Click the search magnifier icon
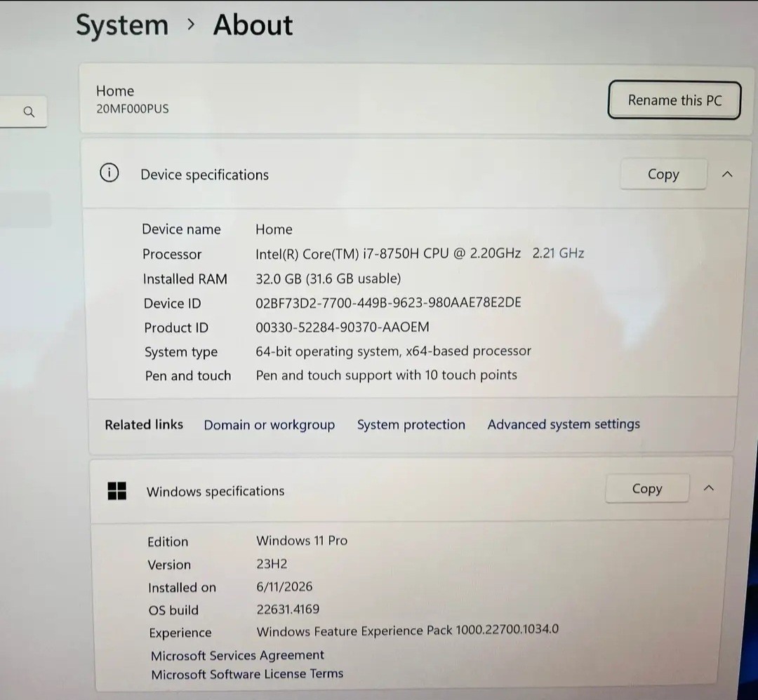This screenshot has width=758, height=700. pyautogui.click(x=29, y=112)
